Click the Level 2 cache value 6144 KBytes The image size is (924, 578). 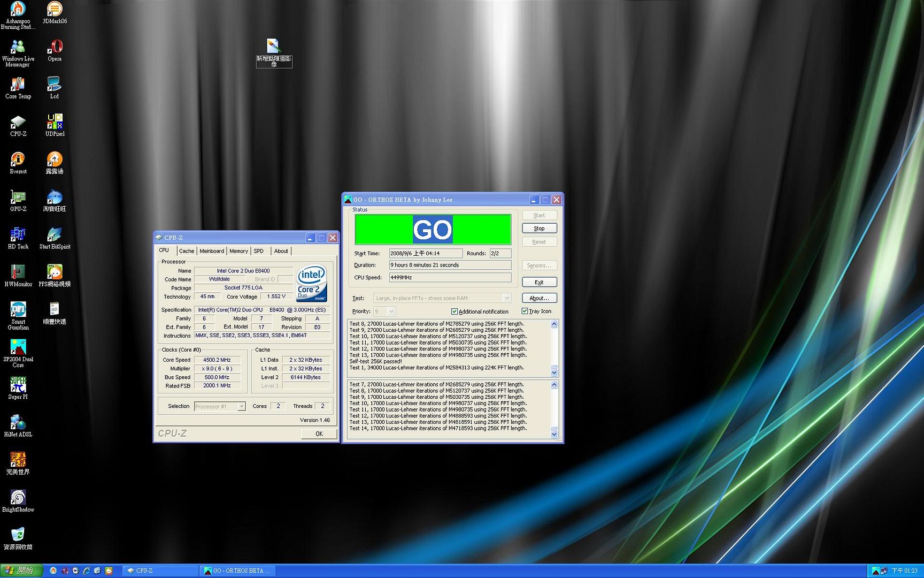pyautogui.click(x=305, y=377)
